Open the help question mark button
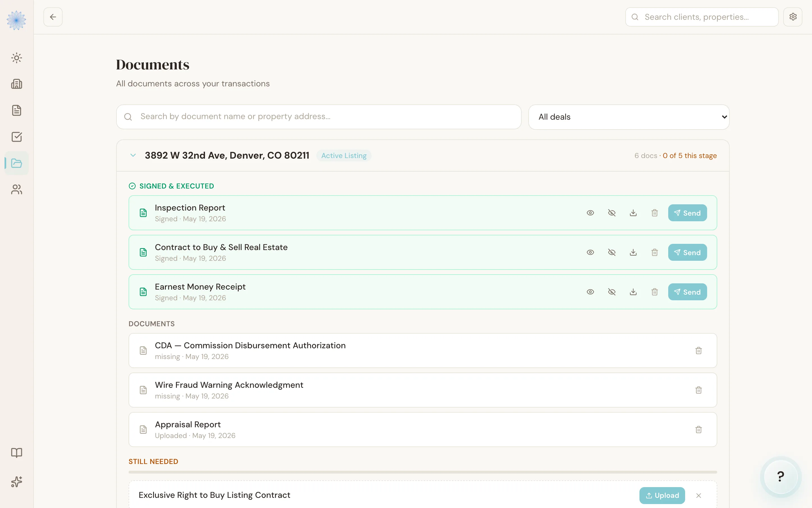This screenshot has height=508, width=812. 781,476
